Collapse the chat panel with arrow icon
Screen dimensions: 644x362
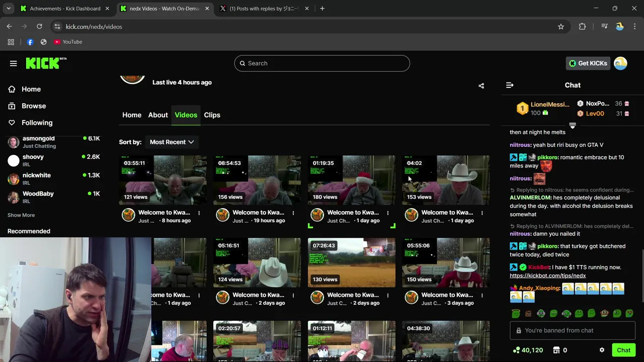[510, 85]
